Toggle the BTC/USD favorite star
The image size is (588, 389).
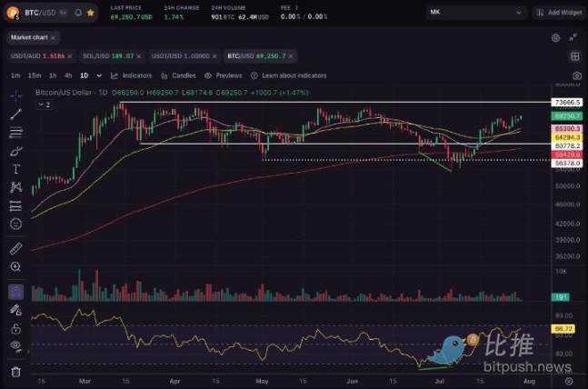coord(90,13)
